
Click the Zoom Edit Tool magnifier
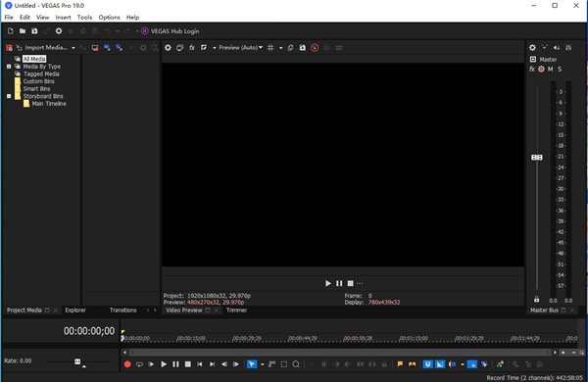pyautogui.click(x=296, y=364)
